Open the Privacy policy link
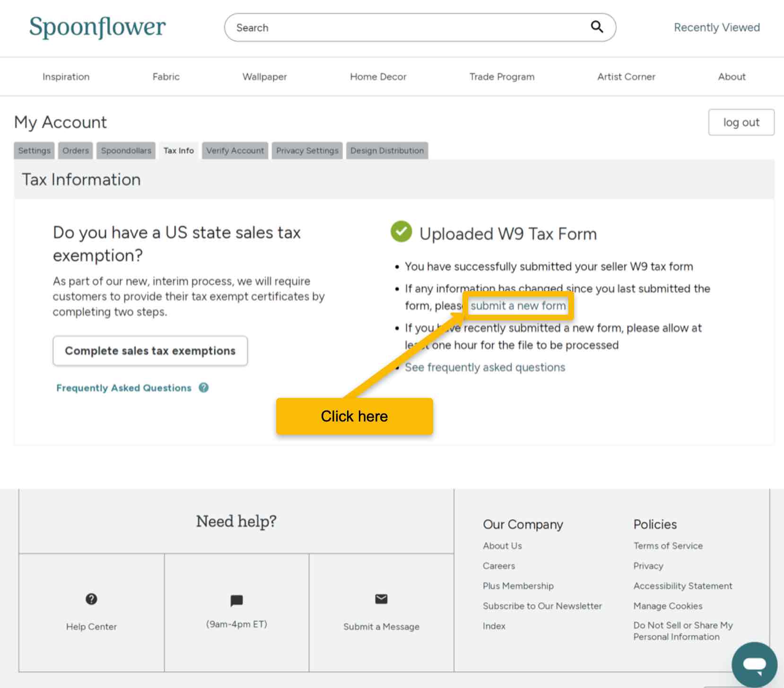This screenshot has width=784, height=688. [648, 566]
